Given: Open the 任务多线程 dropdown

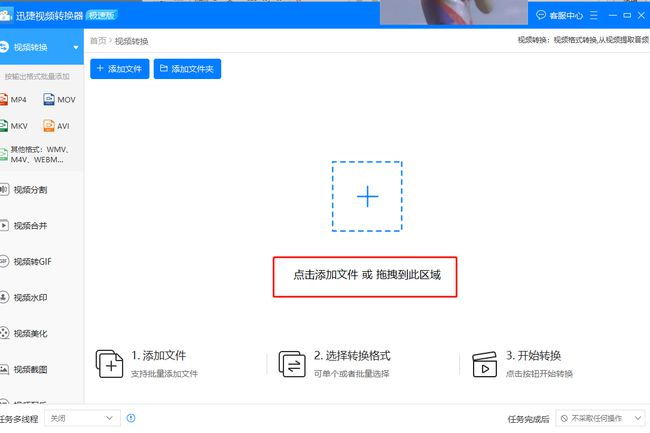Looking at the screenshot, I should (x=82, y=418).
